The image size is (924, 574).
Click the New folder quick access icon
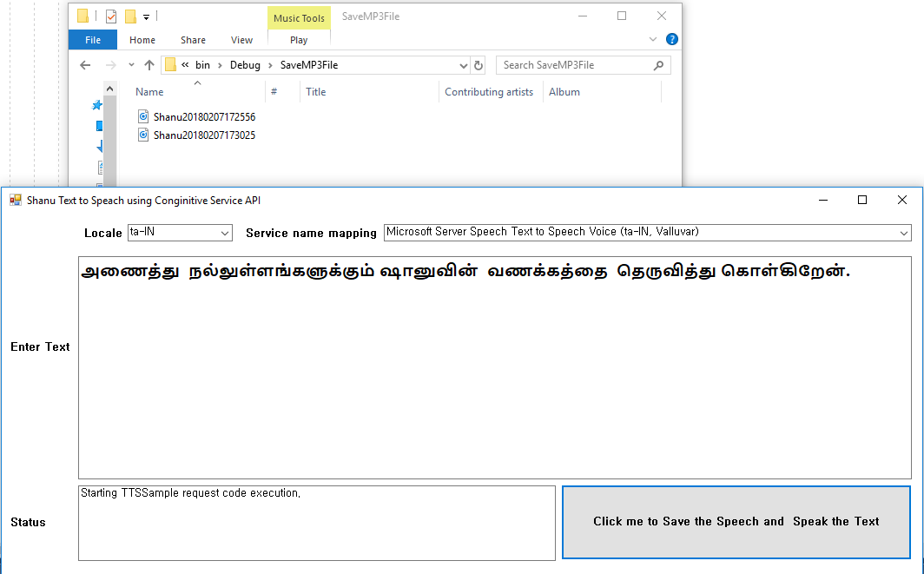131,16
